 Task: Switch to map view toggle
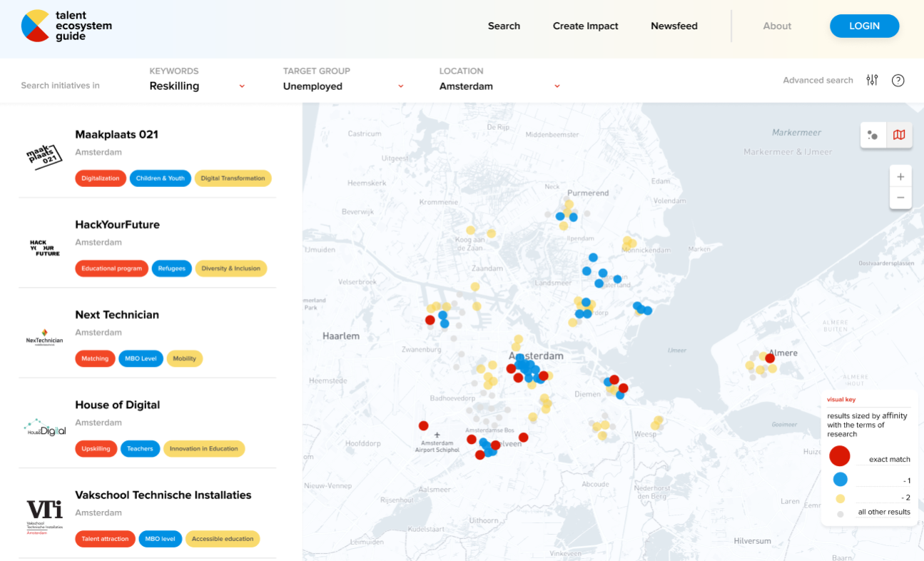click(x=899, y=134)
